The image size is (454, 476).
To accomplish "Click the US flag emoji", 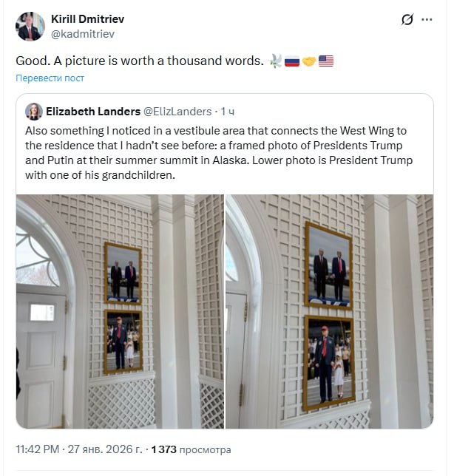I will 326,61.
